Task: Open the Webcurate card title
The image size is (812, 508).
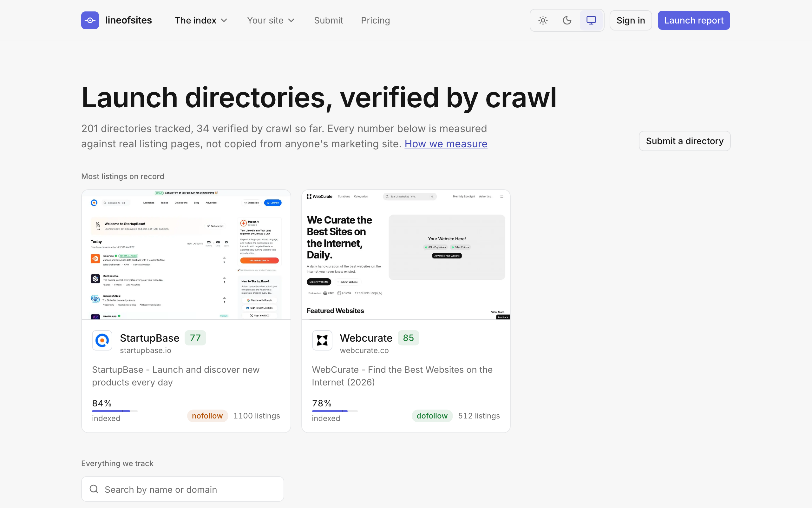Action: (x=366, y=338)
